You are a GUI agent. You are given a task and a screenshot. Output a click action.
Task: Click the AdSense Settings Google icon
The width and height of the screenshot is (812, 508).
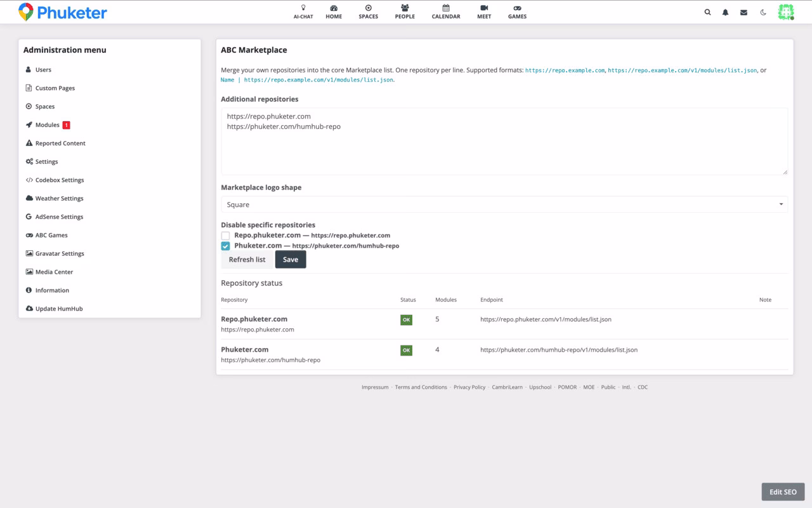click(29, 217)
